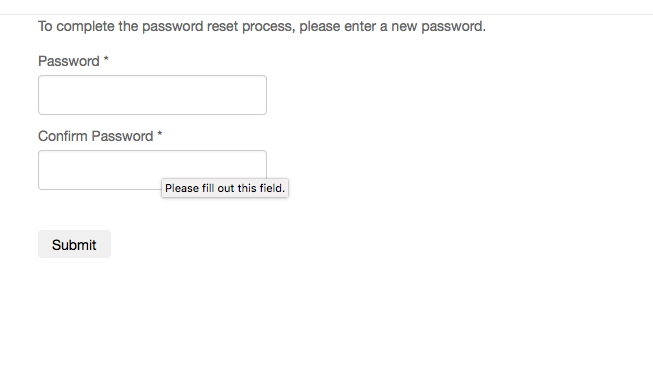Place cursor in the second password box
This screenshot has height=372, width=653.
tap(152, 170)
